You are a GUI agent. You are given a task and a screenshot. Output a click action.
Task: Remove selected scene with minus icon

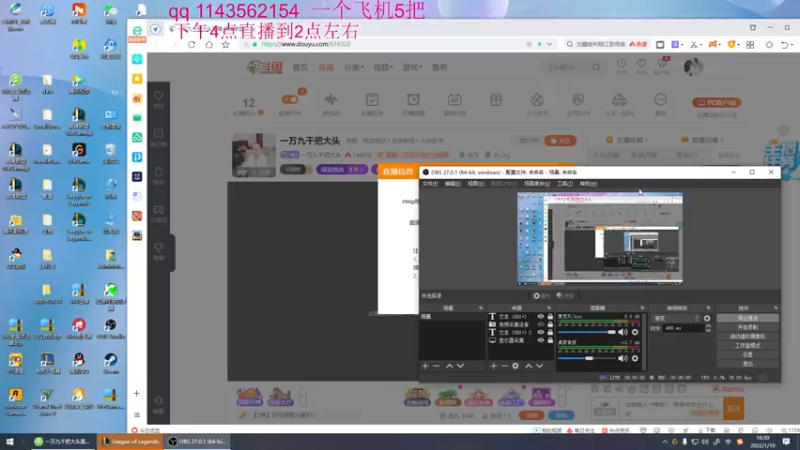pyautogui.click(x=436, y=366)
